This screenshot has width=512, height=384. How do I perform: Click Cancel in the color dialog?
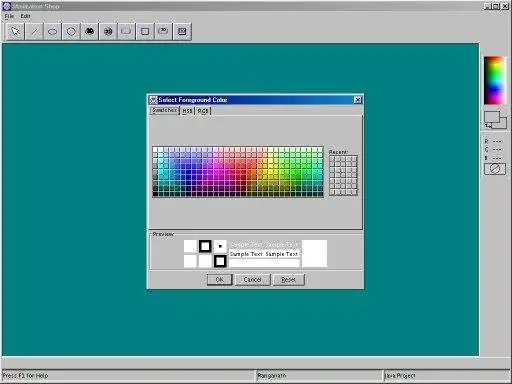point(252,280)
